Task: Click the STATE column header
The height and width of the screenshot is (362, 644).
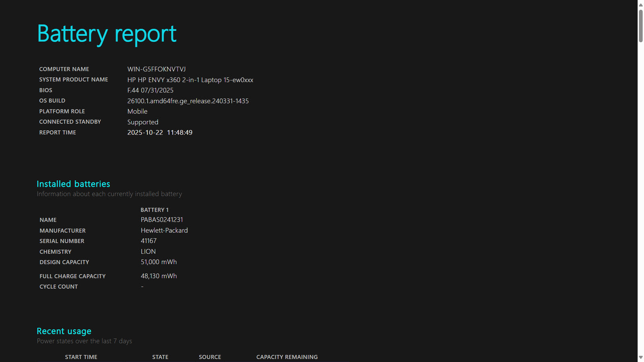Action: (160, 357)
